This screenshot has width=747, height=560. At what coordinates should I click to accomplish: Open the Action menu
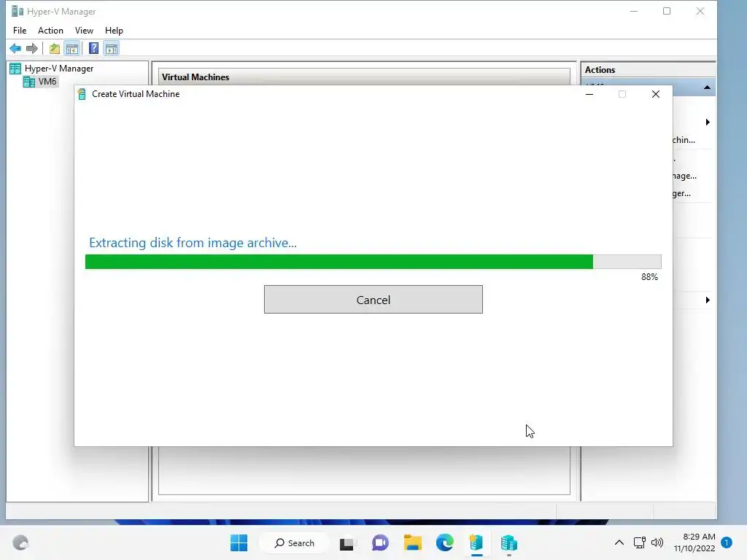click(x=50, y=31)
